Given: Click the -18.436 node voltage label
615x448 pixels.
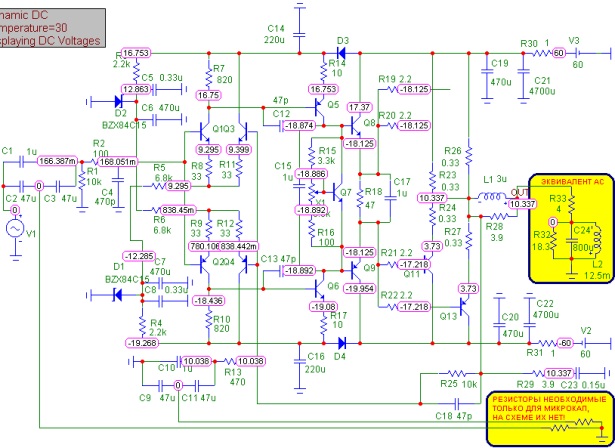Looking at the screenshot, I should point(208,301).
